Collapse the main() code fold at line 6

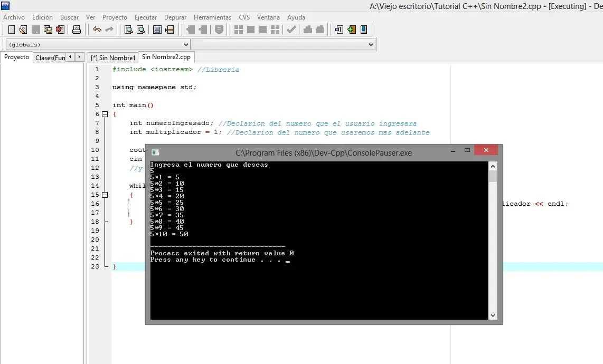tap(105, 114)
